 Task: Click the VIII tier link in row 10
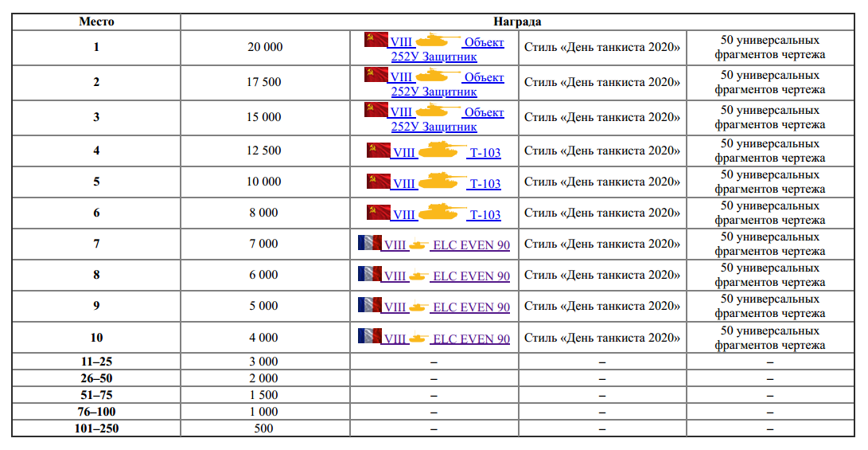[x=395, y=338]
